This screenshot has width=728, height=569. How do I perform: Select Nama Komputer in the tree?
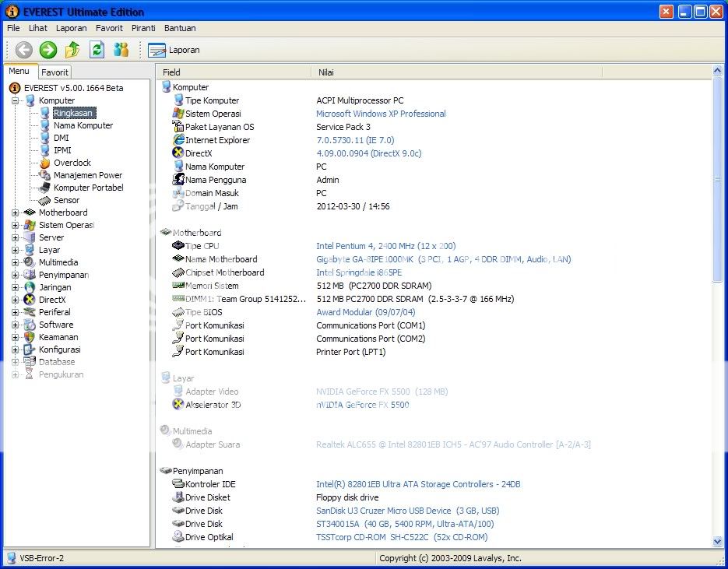click(83, 125)
